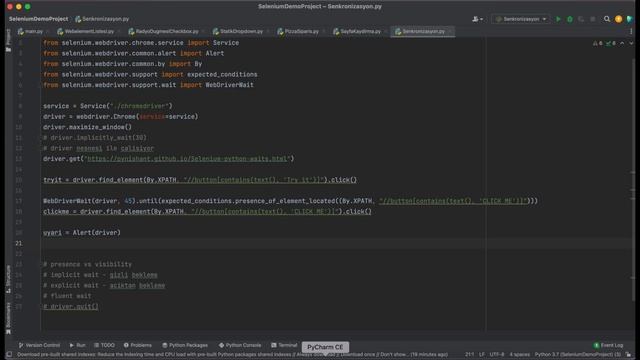Click the expected_conditions import line
Image resolution: width=640 pixels, height=360 pixels.
150,74
